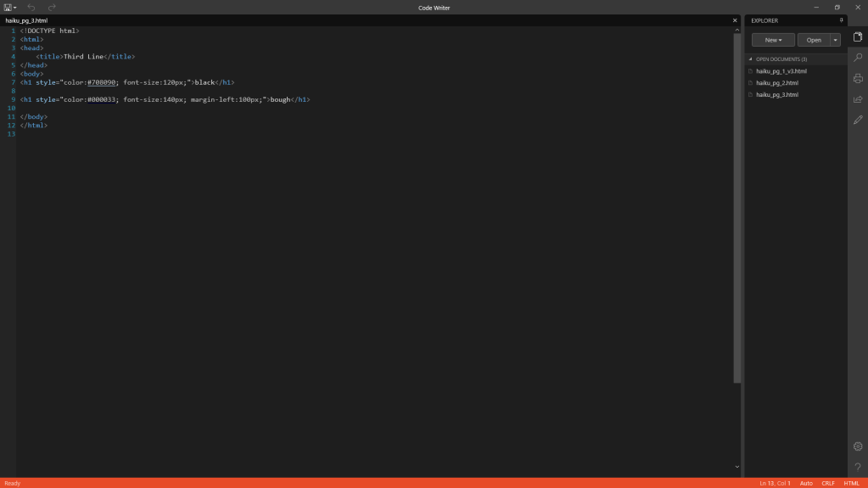Close the haiku_pg_3.html tab
This screenshot has height=488, width=868.
(735, 20)
